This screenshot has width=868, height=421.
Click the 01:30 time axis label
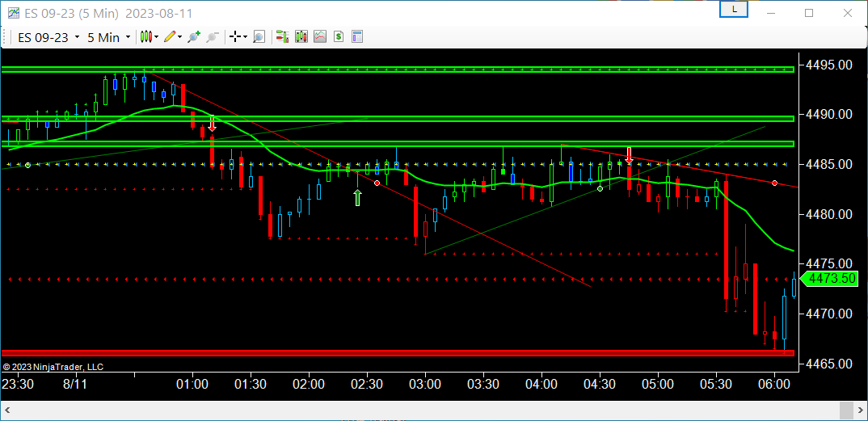(251, 384)
